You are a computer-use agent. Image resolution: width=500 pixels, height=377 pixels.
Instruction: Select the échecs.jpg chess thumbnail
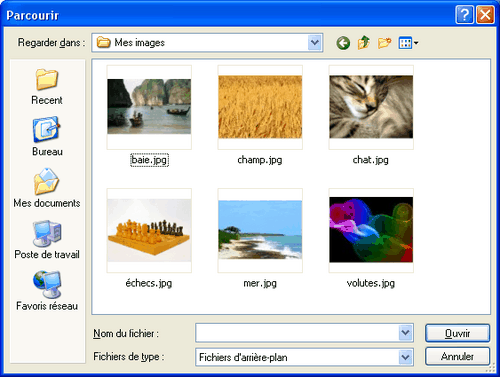click(x=149, y=230)
